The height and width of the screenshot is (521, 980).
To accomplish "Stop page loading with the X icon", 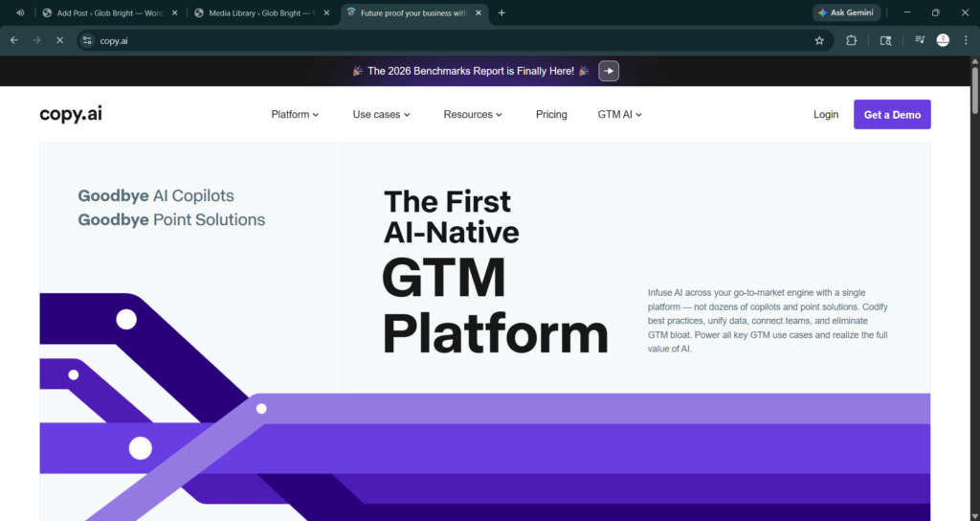I will click(x=59, y=40).
